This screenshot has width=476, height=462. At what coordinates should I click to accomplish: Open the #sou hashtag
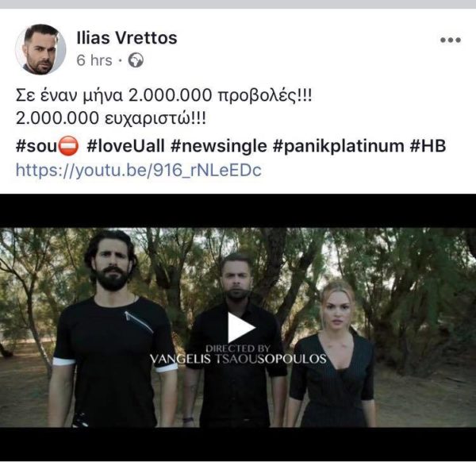coord(36,146)
